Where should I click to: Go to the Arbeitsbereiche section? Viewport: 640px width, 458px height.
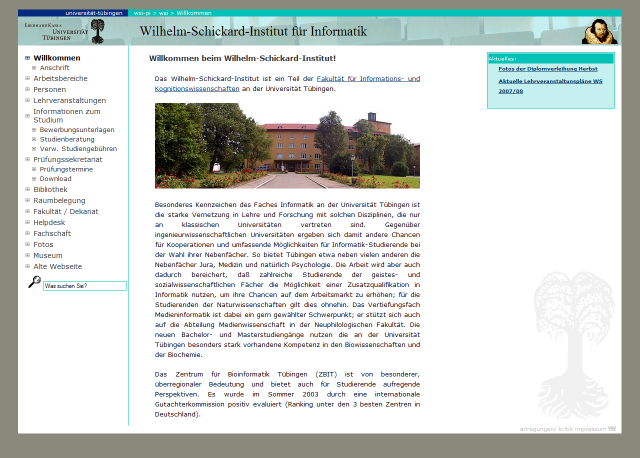(60, 78)
